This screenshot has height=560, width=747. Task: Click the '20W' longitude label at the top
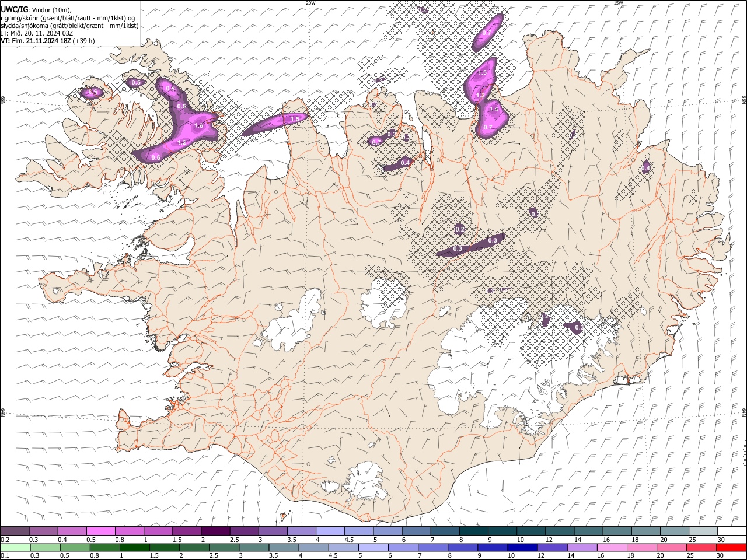310,3
